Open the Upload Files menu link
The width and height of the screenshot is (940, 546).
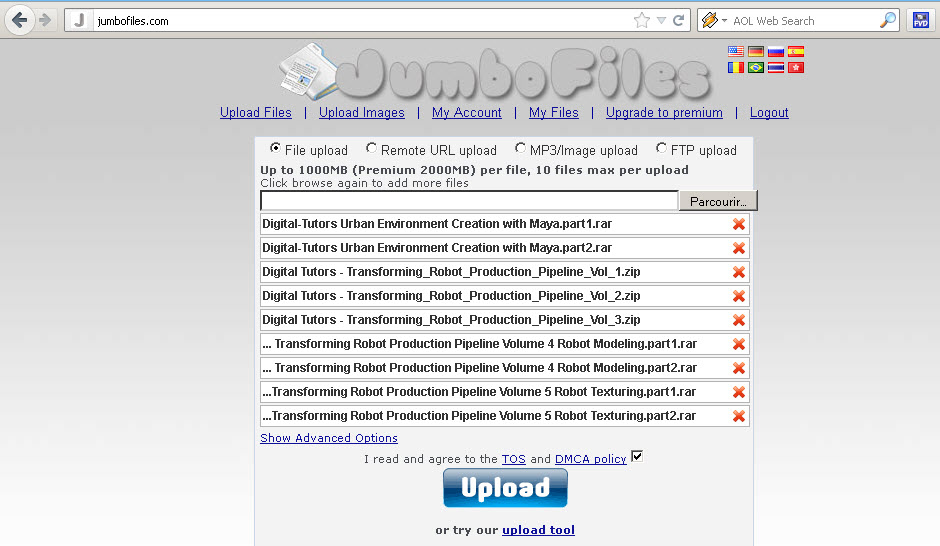click(x=255, y=113)
